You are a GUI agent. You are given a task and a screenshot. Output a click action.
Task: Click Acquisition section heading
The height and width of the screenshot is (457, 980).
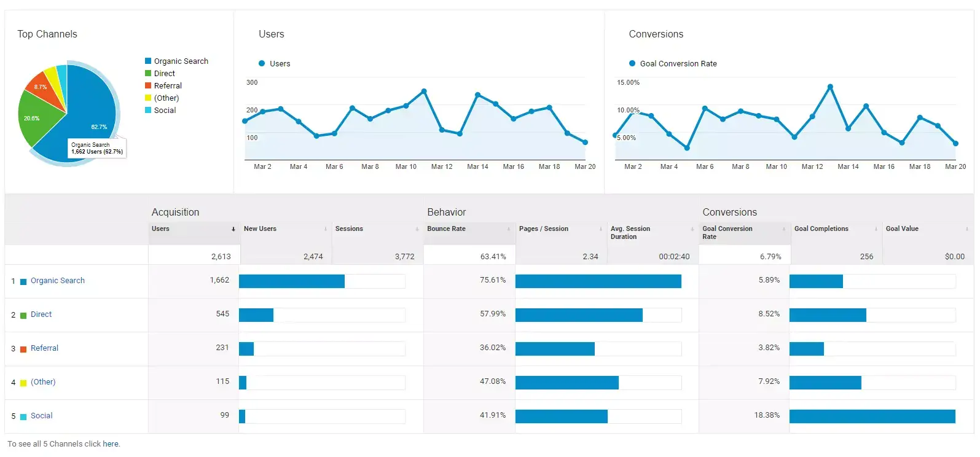point(175,212)
